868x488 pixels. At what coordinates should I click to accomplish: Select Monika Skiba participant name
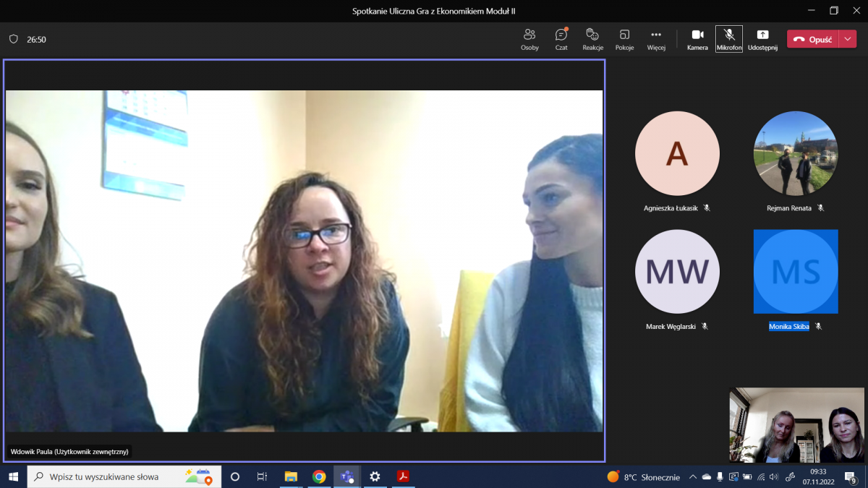tap(788, 326)
